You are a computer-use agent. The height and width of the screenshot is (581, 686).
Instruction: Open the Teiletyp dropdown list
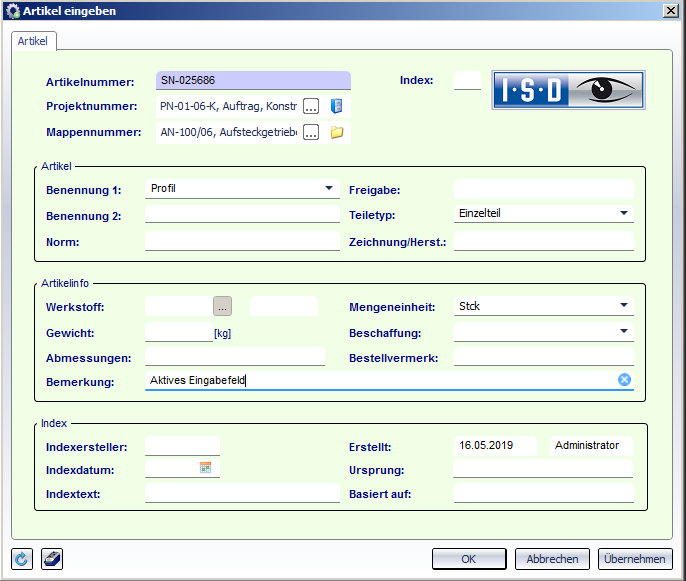[623, 213]
